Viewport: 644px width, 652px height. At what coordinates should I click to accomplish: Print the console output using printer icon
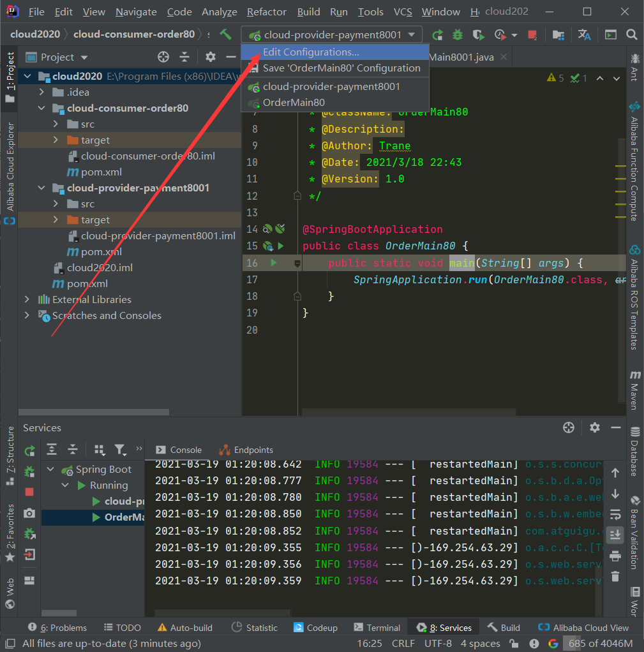click(x=615, y=556)
